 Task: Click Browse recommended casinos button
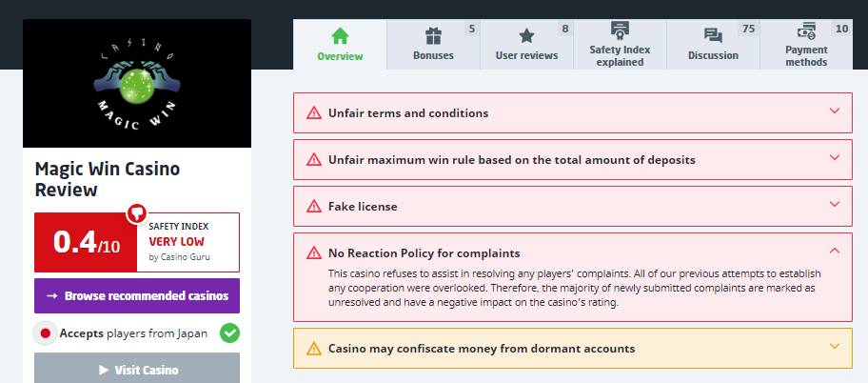point(137,296)
